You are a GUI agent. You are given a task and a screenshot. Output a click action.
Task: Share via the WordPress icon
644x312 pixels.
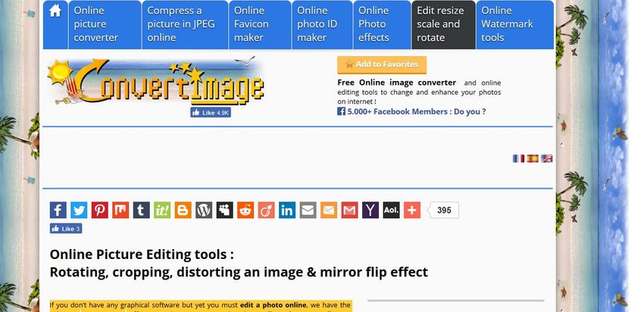coord(204,211)
